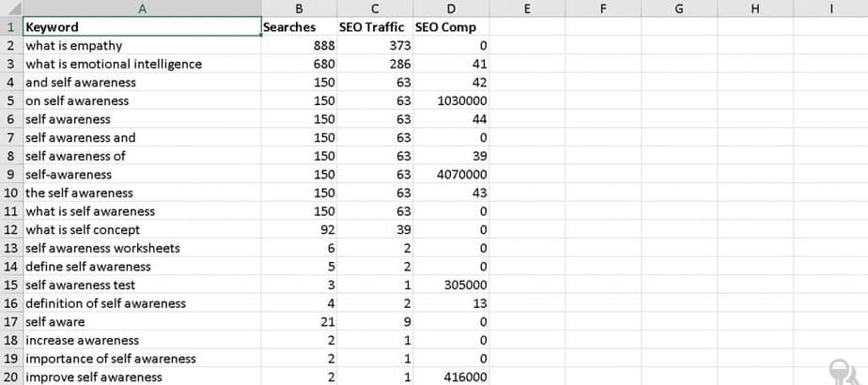Select the 'define self awareness' cell

(x=142, y=267)
